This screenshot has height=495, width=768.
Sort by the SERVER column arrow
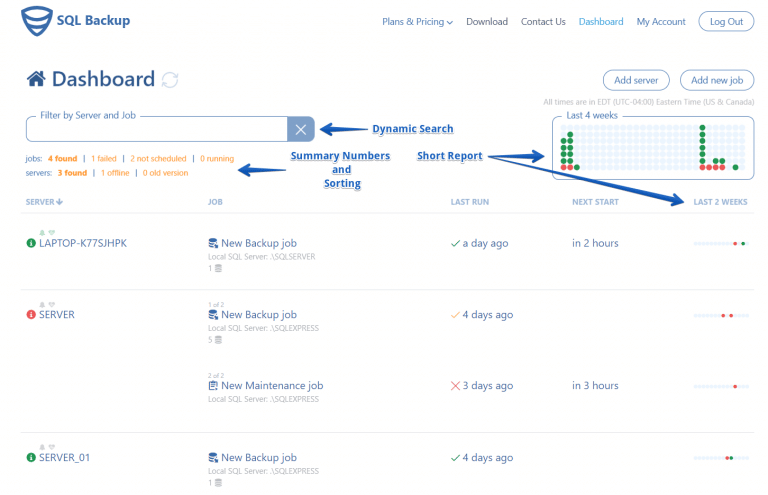click(59, 202)
